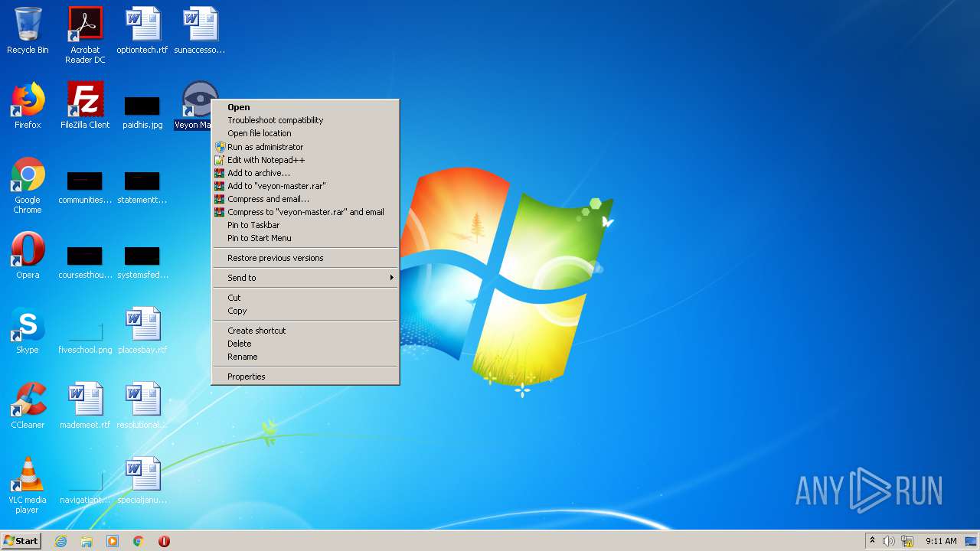980x551 pixels.
Task: Launch Internet Explorer from taskbar
Action: (60, 541)
